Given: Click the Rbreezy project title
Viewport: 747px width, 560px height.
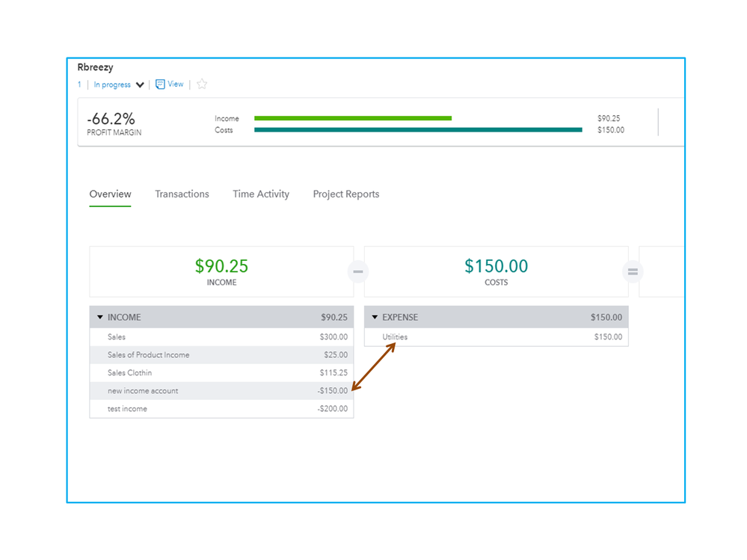Looking at the screenshot, I should [95, 67].
